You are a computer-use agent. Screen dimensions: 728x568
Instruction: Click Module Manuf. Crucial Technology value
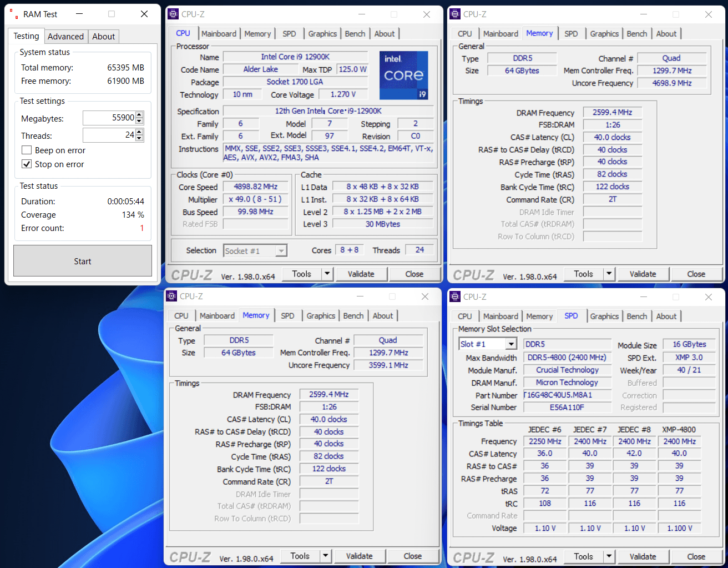pyautogui.click(x=567, y=370)
